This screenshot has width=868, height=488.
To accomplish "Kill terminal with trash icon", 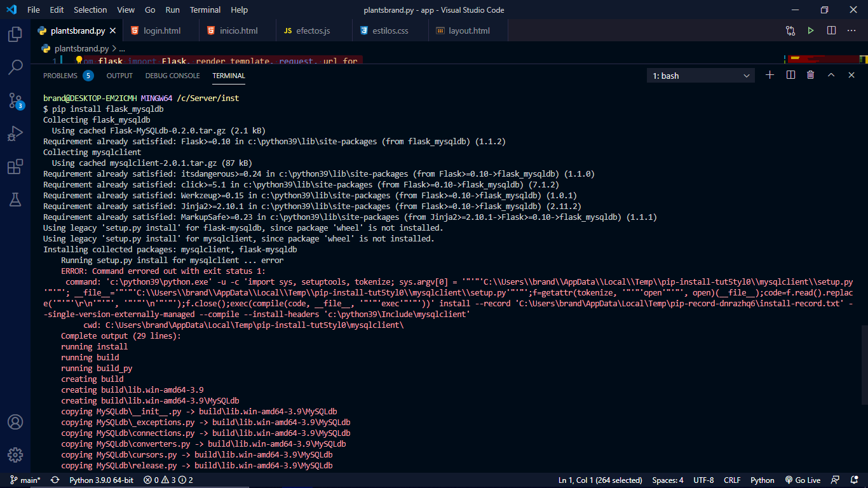I will click(811, 75).
